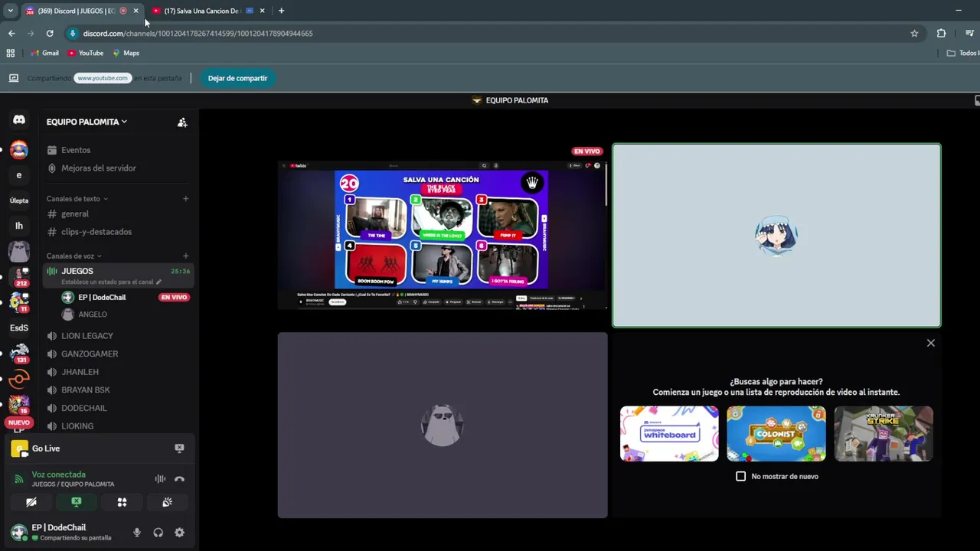Go back in the browser
Image resolution: width=980 pixels, height=551 pixels.
[11, 34]
